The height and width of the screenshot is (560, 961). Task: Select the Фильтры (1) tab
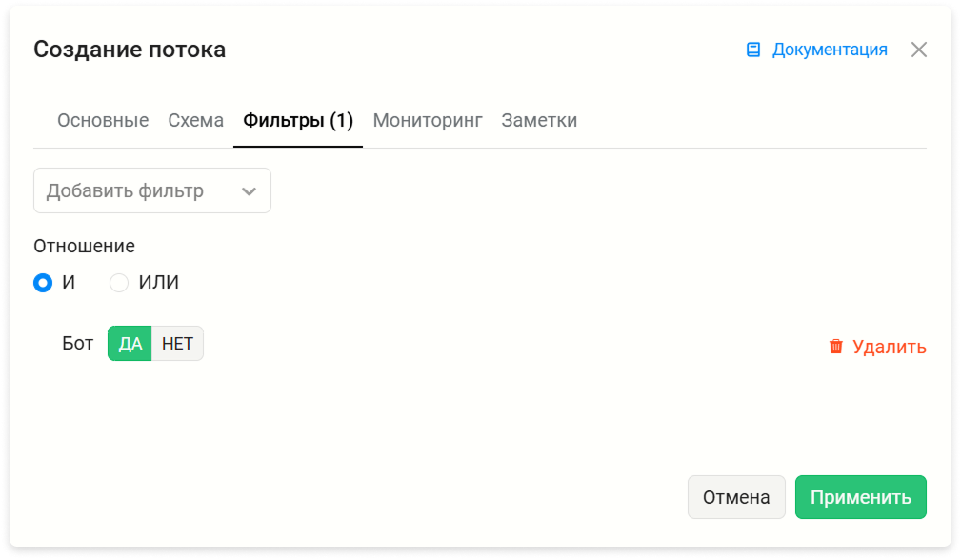coord(298,120)
